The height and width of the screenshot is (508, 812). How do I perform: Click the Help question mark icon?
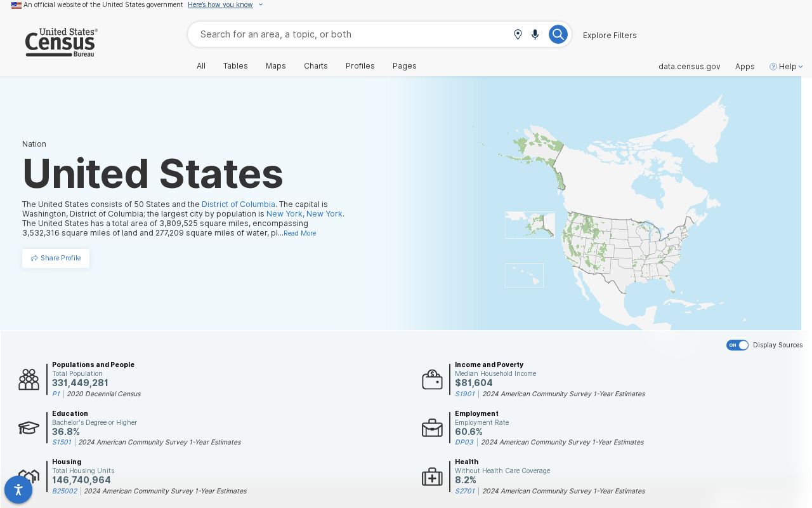click(773, 67)
